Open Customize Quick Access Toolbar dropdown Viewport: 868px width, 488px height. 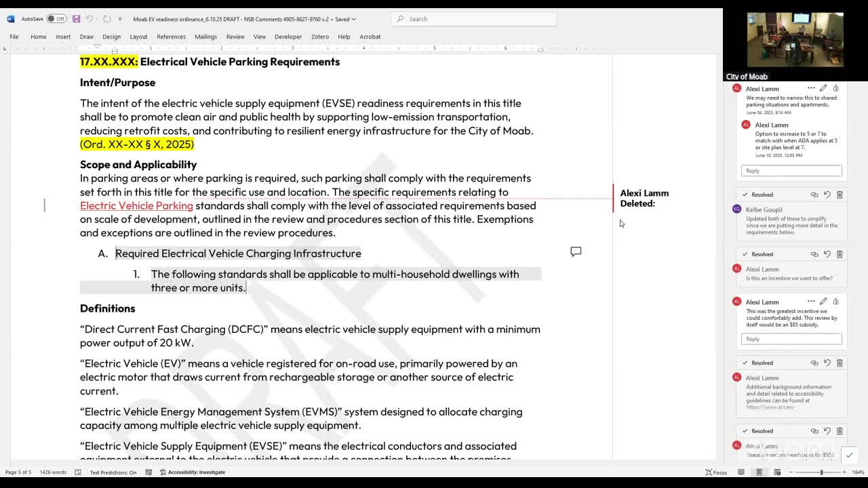tap(120, 19)
